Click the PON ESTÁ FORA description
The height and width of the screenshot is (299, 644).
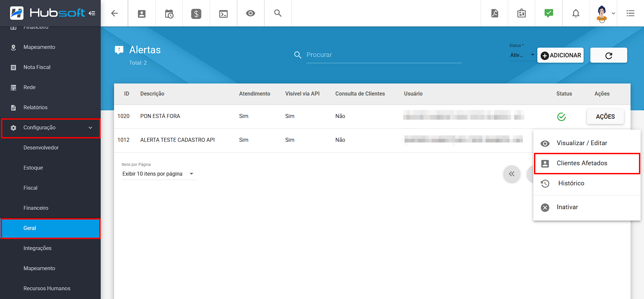[160, 116]
